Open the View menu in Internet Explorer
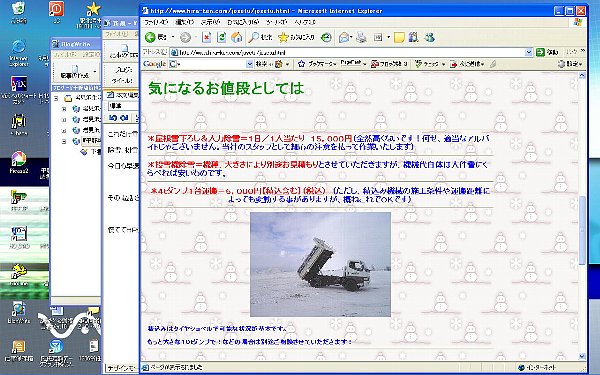The height and width of the screenshot is (375, 600). pyautogui.click(x=210, y=22)
